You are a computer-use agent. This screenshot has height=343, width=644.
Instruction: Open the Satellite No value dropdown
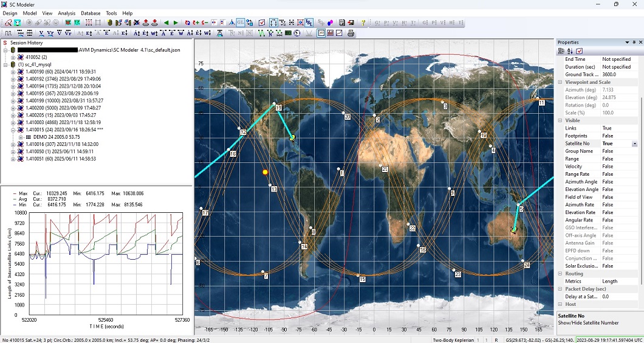click(x=634, y=144)
